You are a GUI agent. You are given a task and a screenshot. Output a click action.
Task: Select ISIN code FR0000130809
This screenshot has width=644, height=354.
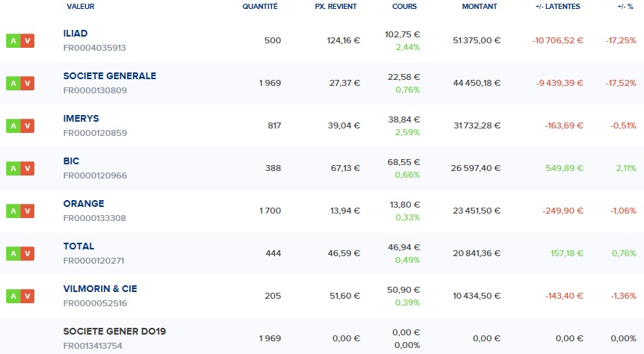coord(95,90)
